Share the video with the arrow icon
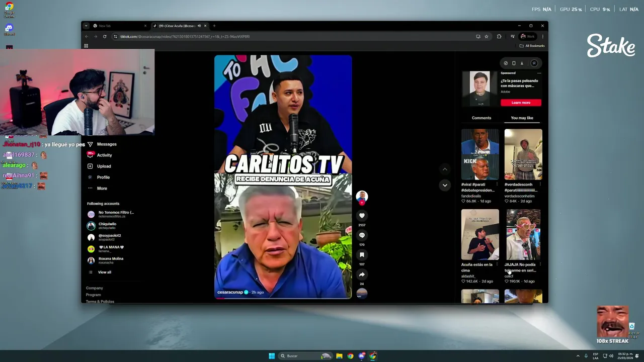 coord(362,275)
